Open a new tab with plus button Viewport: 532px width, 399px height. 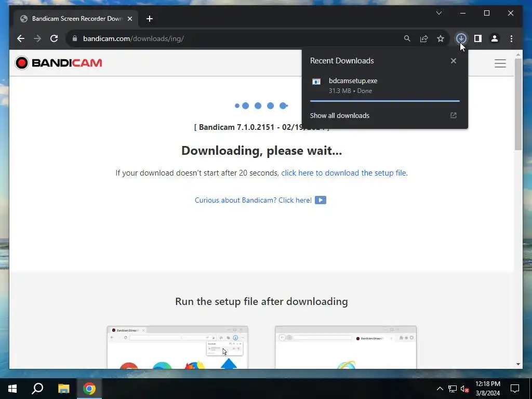pos(150,19)
